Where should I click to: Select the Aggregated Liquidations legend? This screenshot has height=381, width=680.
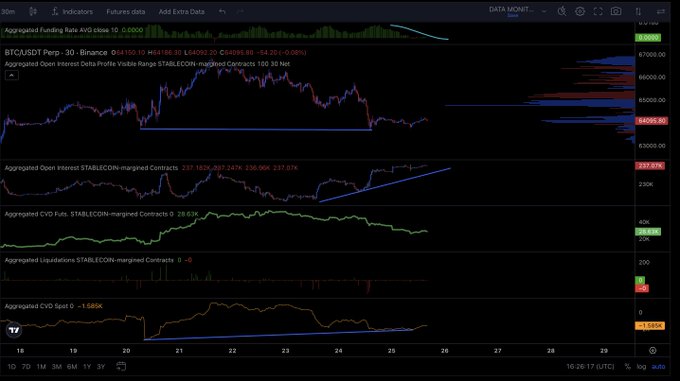coord(89,260)
